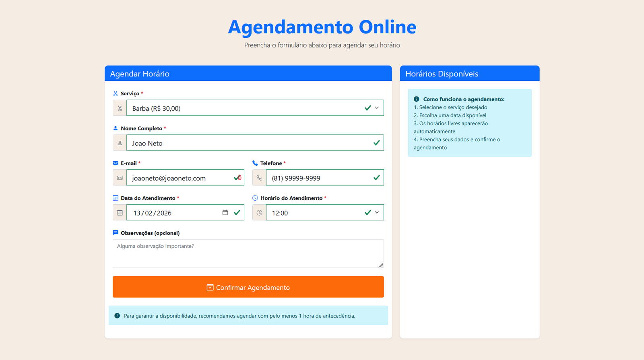Click the person icon beside Nome Completo label
The height and width of the screenshot is (360, 644).
click(116, 128)
